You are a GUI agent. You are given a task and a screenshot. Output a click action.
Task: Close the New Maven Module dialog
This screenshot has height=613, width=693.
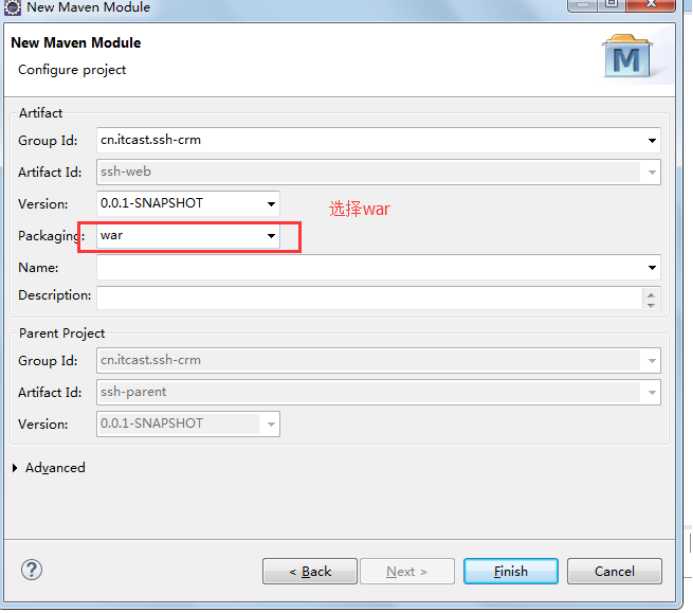point(651,4)
